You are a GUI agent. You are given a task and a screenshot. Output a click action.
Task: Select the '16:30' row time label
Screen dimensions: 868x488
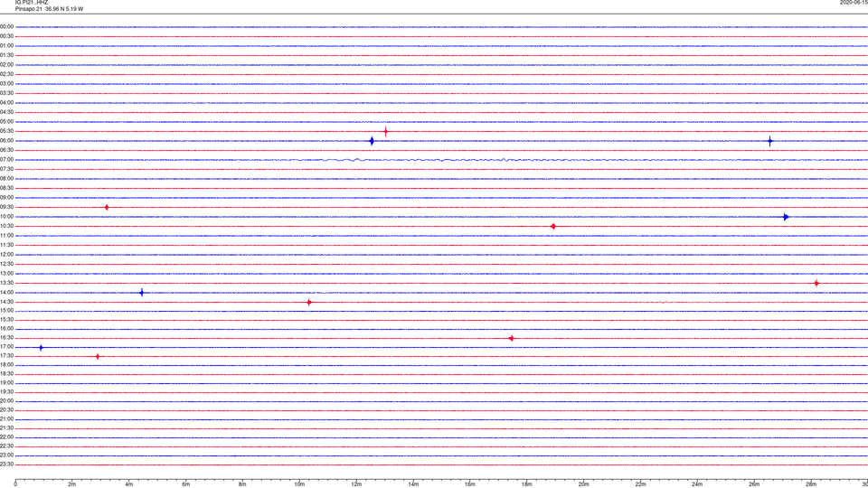(x=6, y=337)
